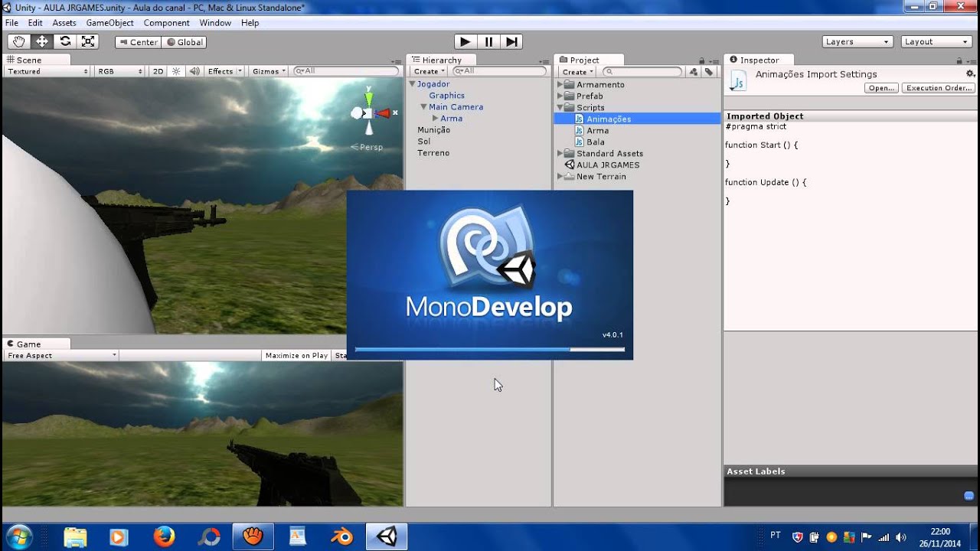Collapse the Scripts folder
980x551 pixels.
560,108
